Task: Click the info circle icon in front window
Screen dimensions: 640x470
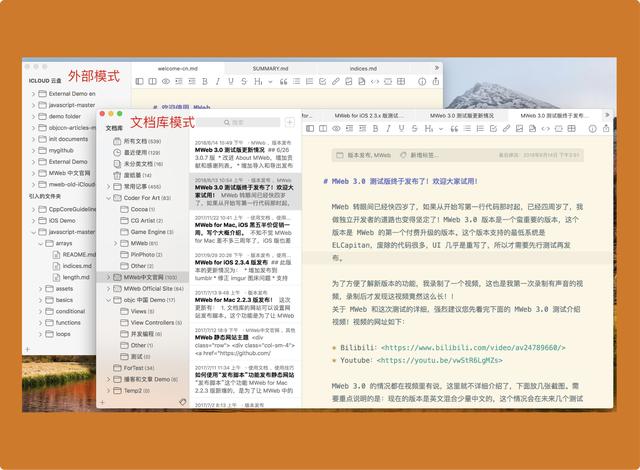Action: [592, 129]
